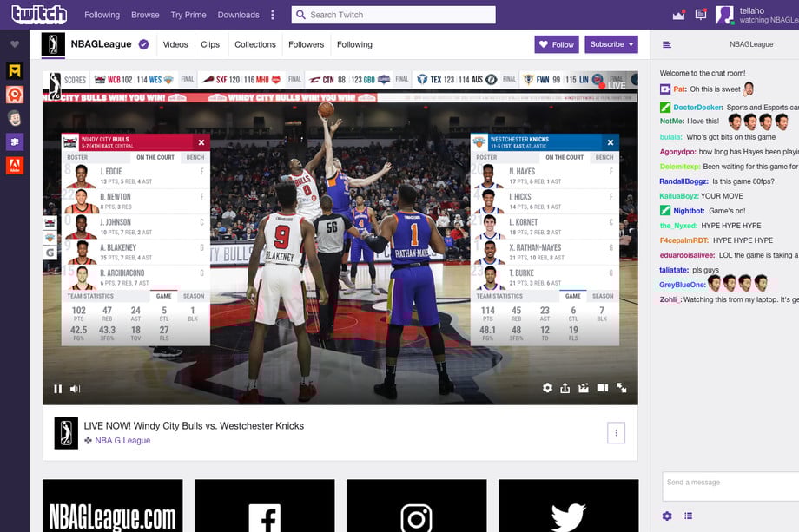
Task: Open the cartoon face channel in sidebar
Action: pyautogui.click(x=14, y=118)
